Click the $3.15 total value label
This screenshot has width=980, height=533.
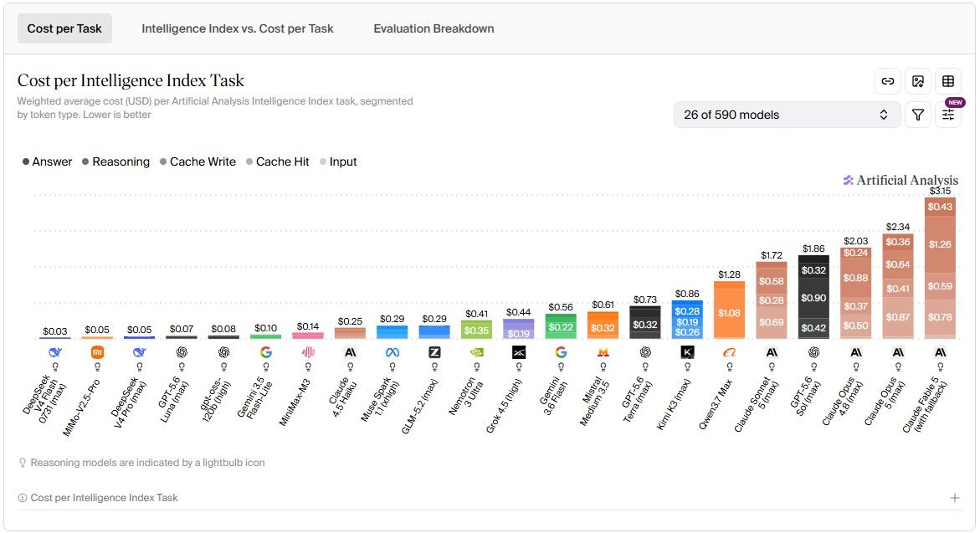coord(941,191)
